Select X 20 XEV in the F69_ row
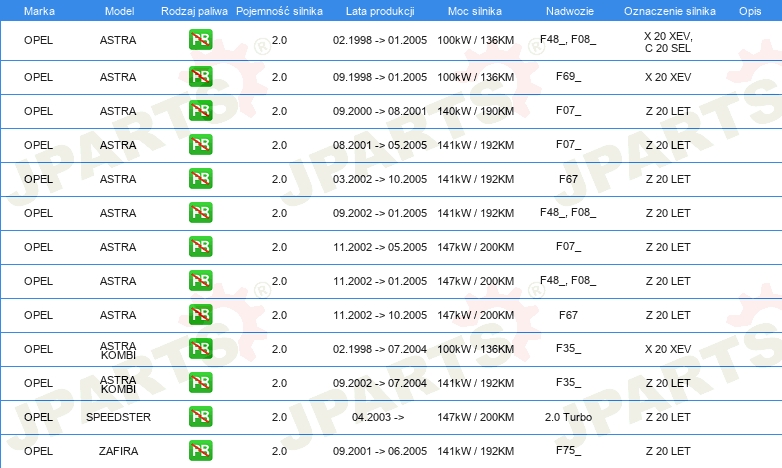 coord(668,77)
